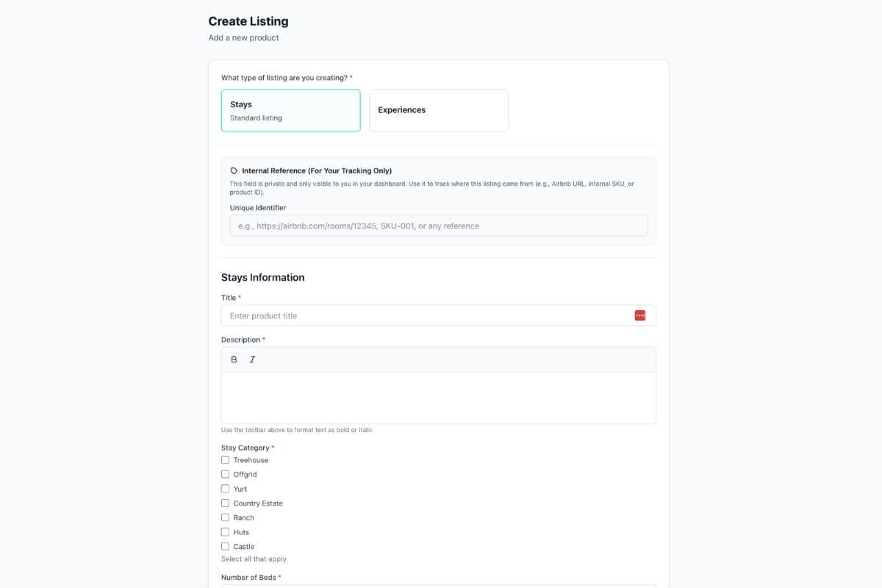
Task: Select Castle as a stay category
Action: (x=225, y=546)
